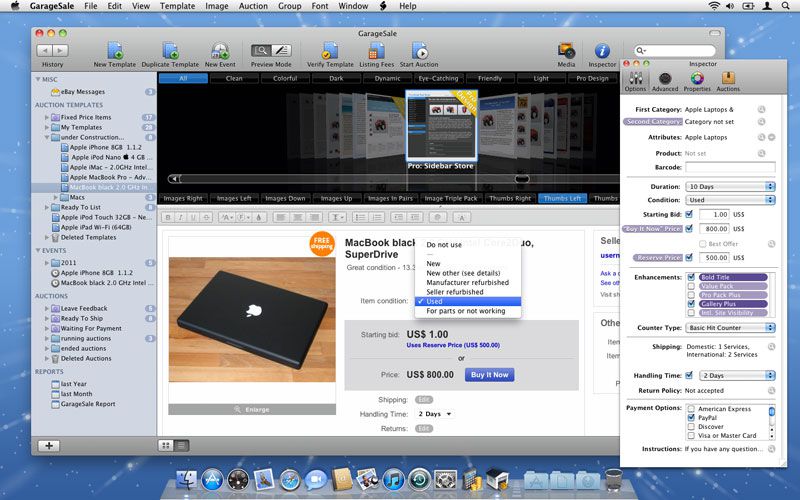Click the blue Buy It Now button

point(489,375)
